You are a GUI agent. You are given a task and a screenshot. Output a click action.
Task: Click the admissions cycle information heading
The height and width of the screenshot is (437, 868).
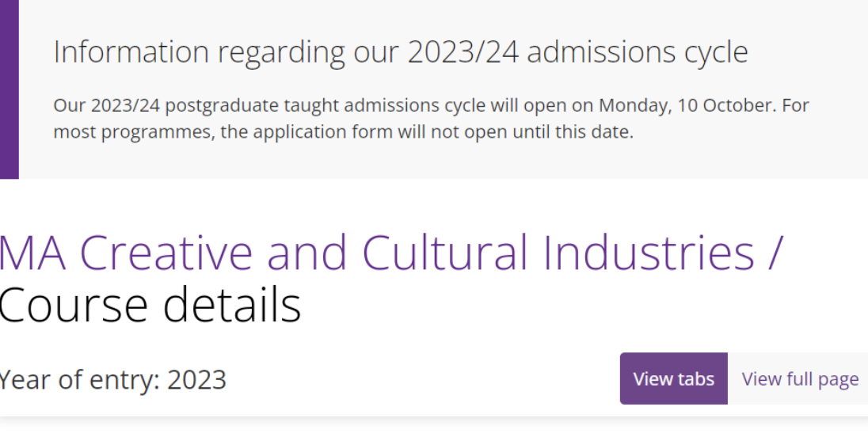pyautogui.click(x=400, y=52)
